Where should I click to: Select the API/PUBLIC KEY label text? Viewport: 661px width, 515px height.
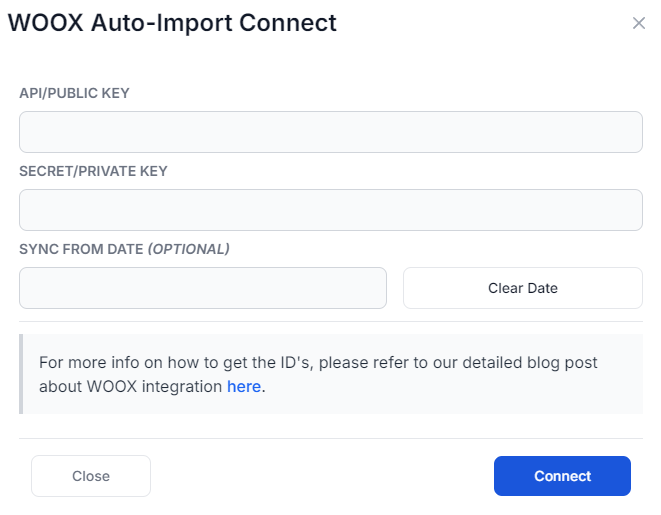[x=74, y=93]
